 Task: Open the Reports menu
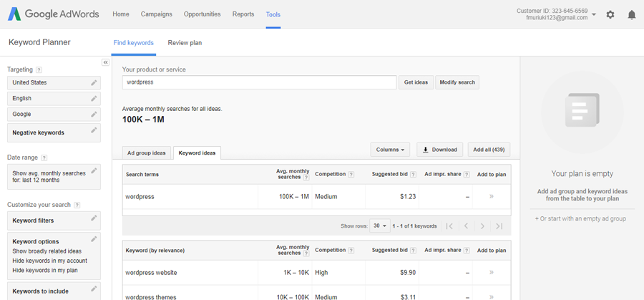click(x=243, y=14)
